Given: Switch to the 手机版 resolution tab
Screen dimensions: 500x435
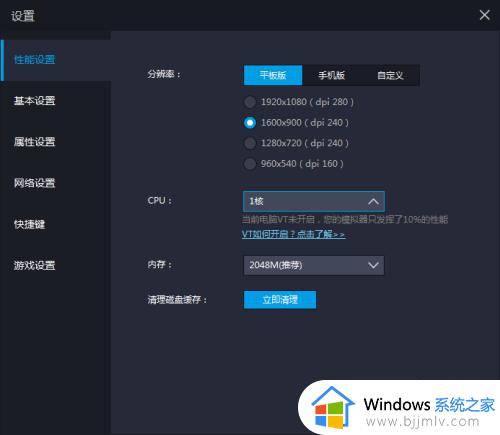Looking at the screenshot, I should coord(331,75).
